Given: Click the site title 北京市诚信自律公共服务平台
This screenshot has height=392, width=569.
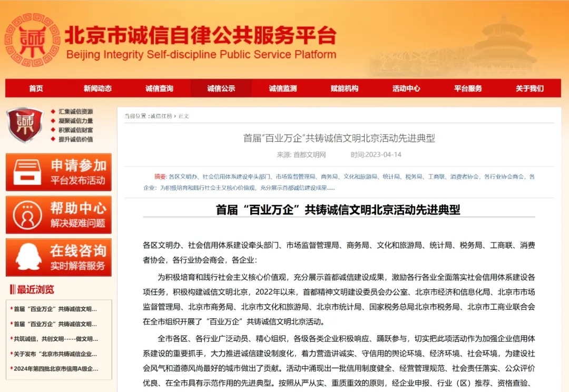Looking at the screenshot, I should [201, 36].
